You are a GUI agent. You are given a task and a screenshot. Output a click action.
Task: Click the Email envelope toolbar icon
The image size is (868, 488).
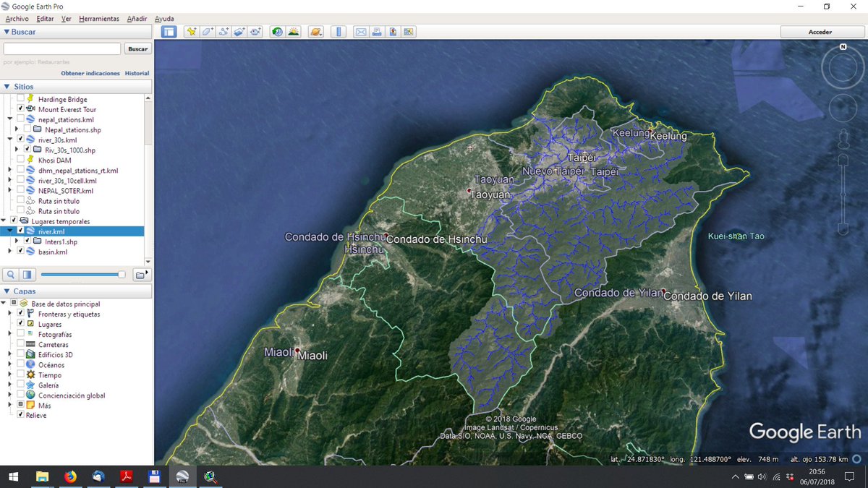point(360,32)
